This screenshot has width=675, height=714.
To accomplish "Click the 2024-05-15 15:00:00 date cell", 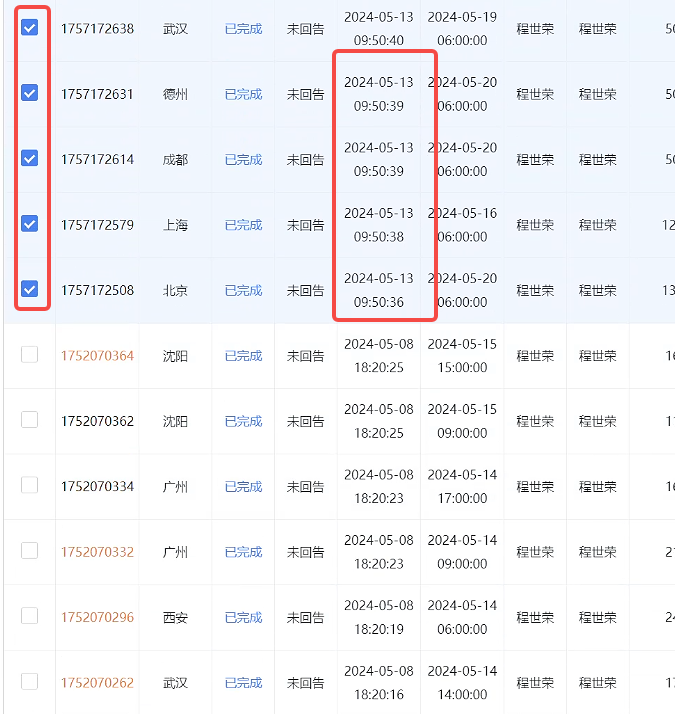I will pyautogui.click(x=462, y=356).
